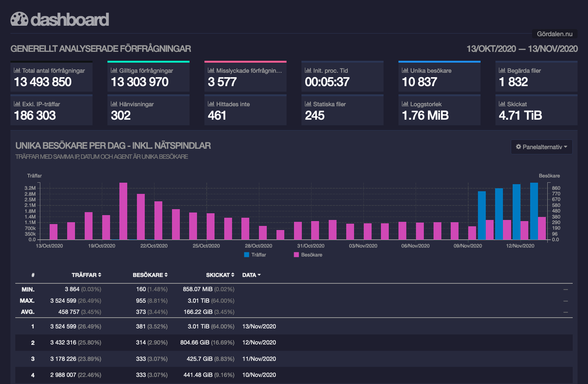The width and height of the screenshot is (588, 384).
Task: Click the # column header
Action: tap(33, 275)
